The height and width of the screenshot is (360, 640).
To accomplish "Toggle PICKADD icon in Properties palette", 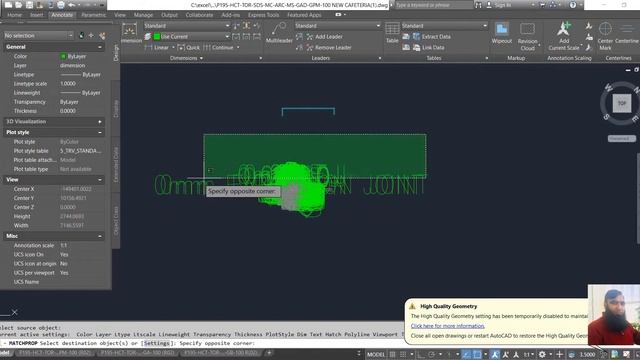I will pyautogui.click(x=81, y=36).
